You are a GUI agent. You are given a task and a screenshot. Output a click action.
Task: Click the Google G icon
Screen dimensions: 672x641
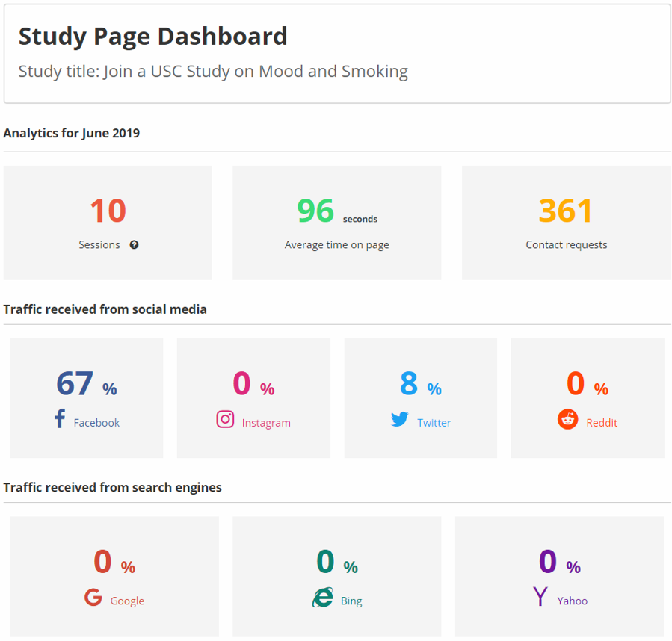93,598
